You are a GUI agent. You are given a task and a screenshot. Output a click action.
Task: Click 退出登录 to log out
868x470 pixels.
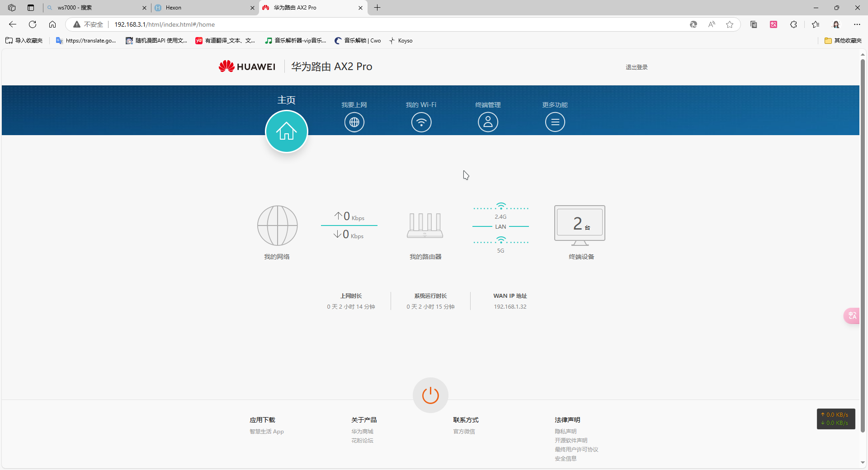point(637,67)
